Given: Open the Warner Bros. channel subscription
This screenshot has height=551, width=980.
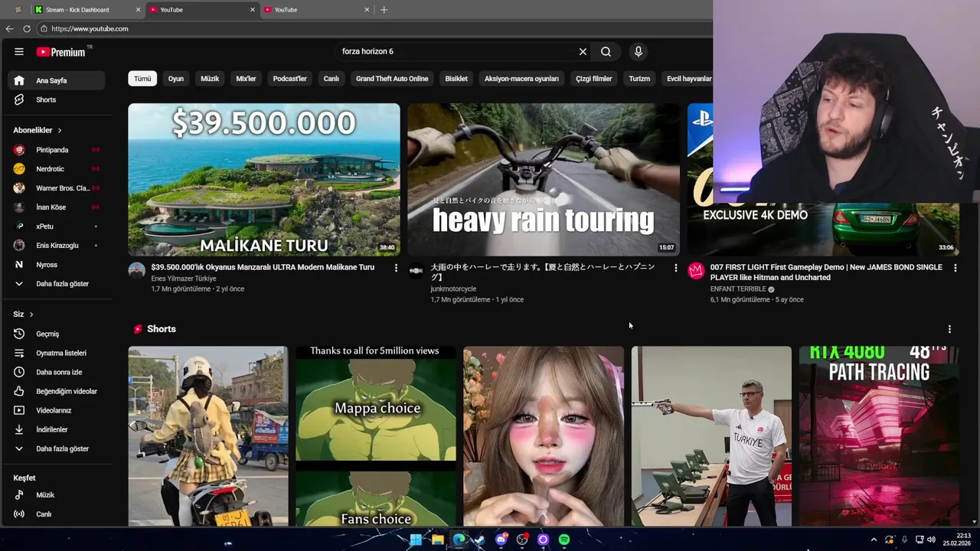Looking at the screenshot, I should [x=57, y=188].
